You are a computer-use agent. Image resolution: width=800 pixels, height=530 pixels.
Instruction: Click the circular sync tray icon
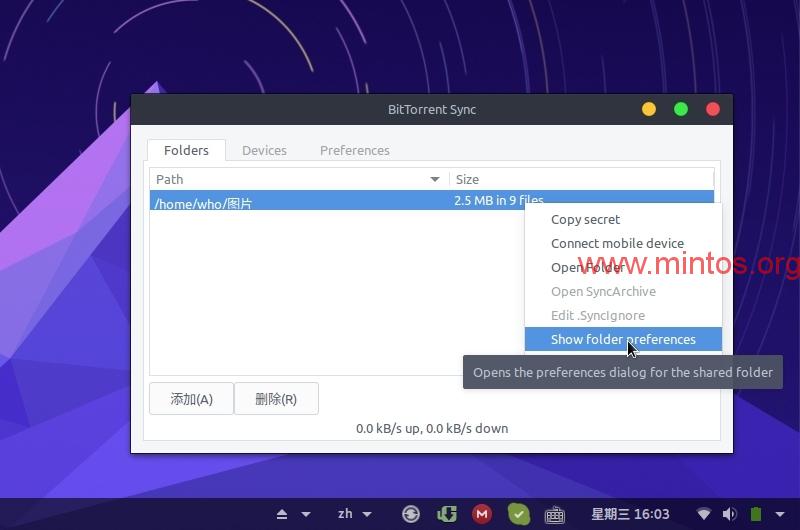(x=411, y=514)
